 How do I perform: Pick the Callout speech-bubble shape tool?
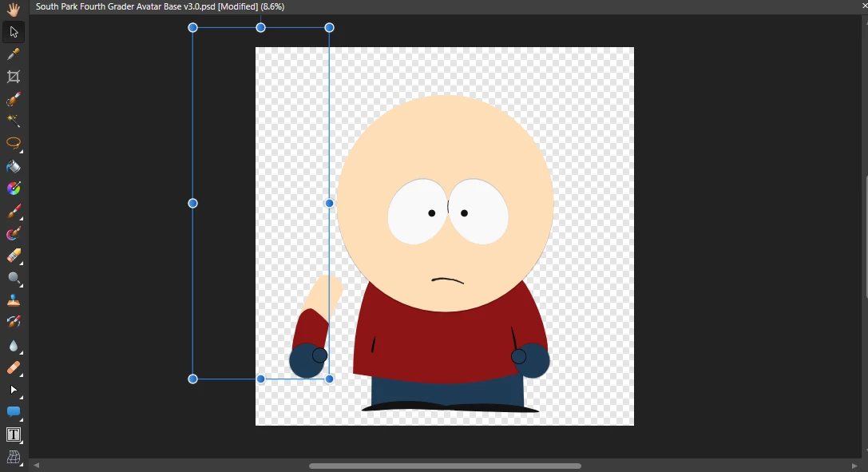(14, 411)
